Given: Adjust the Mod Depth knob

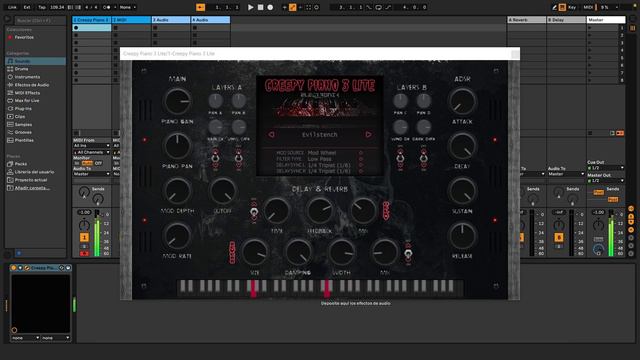Looking at the screenshot, I should point(178,191).
